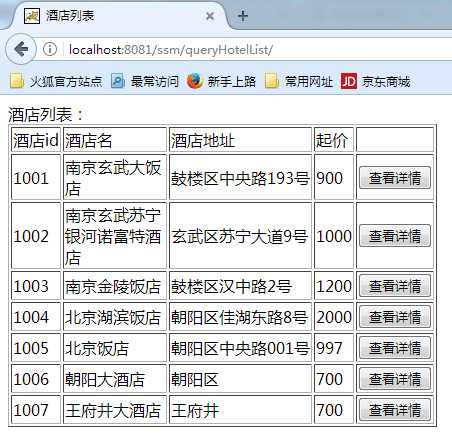Select the 南京玄武苏宁银河诺富特酒店 name cell
The height and width of the screenshot is (437, 452).
pos(115,235)
